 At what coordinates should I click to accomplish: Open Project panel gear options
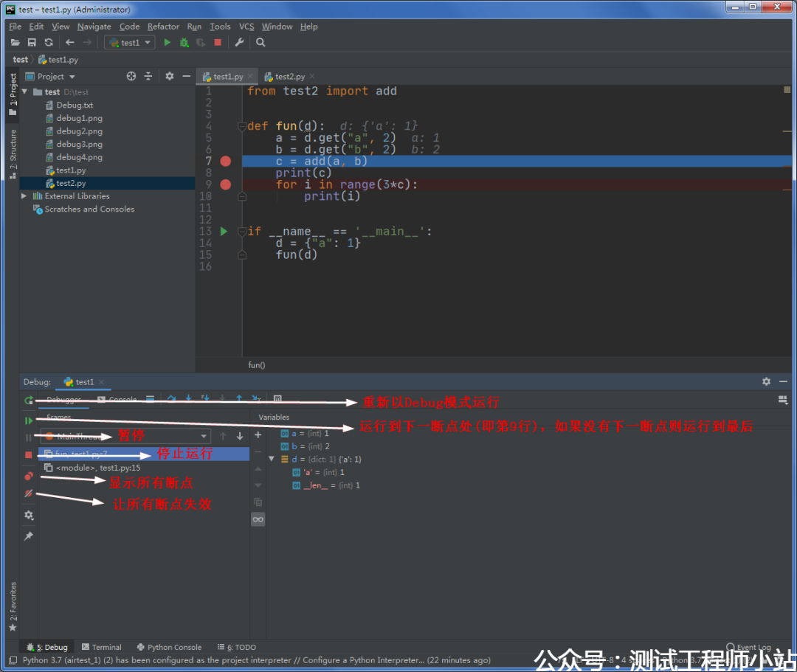coord(169,76)
